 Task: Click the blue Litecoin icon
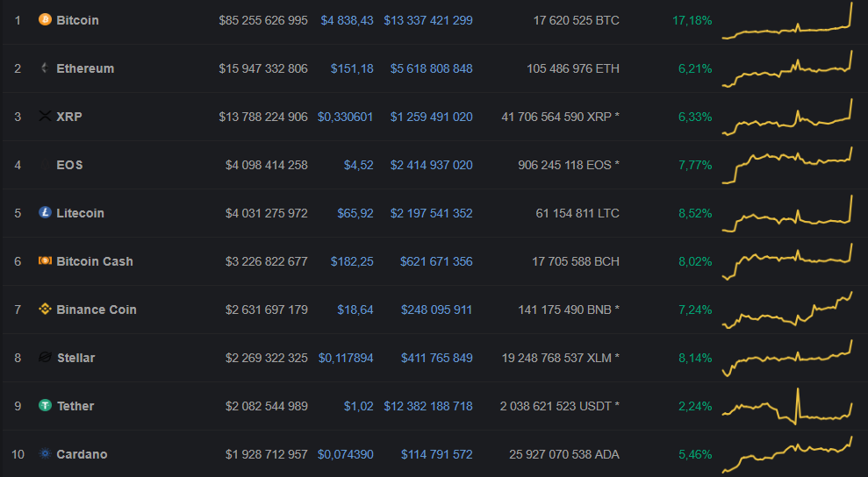[x=46, y=212]
